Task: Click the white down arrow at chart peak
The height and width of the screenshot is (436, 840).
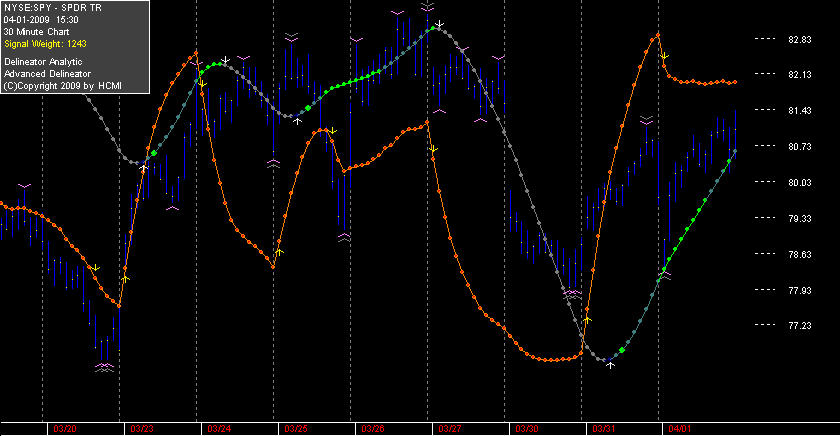Action: pyautogui.click(x=439, y=24)
